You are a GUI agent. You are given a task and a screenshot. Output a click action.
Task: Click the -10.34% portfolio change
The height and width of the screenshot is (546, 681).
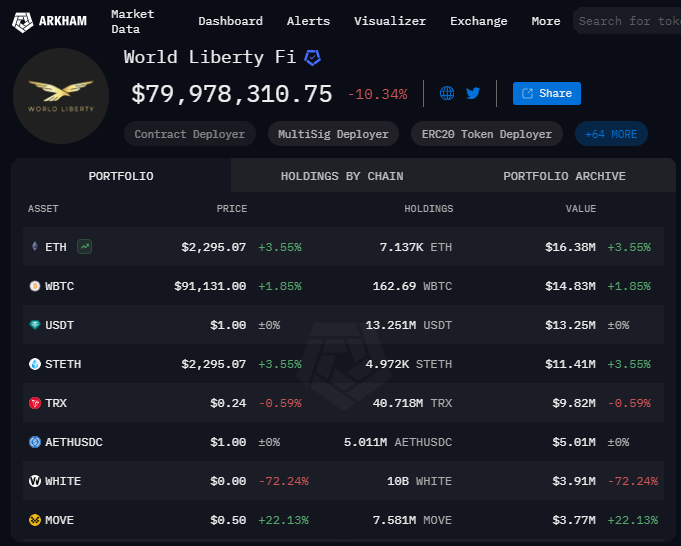click(377, 94)
